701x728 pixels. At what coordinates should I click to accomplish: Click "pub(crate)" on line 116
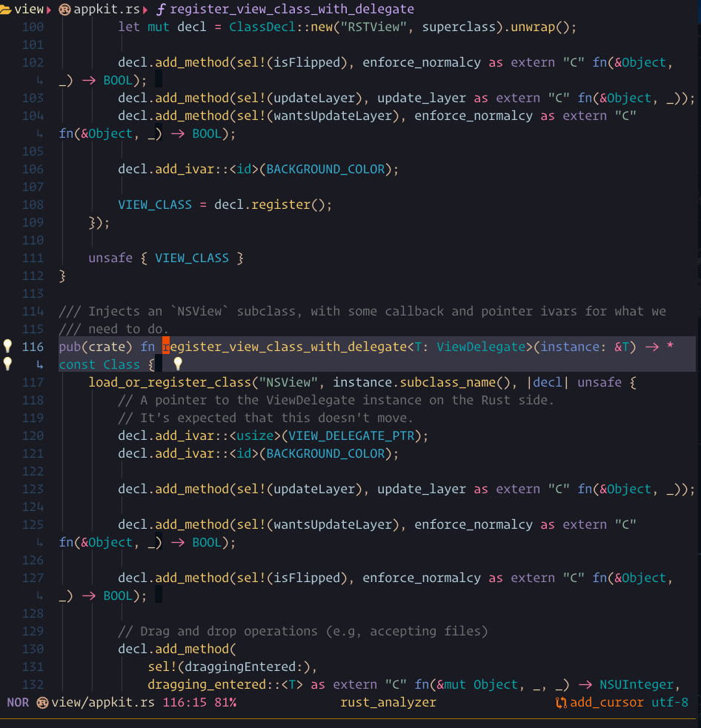tap(96, 347)
